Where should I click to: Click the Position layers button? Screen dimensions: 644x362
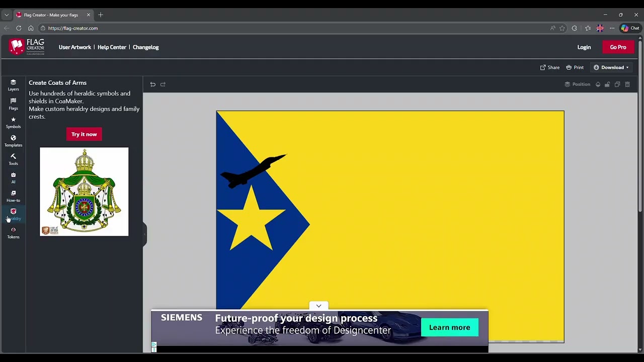coord(577,84)
